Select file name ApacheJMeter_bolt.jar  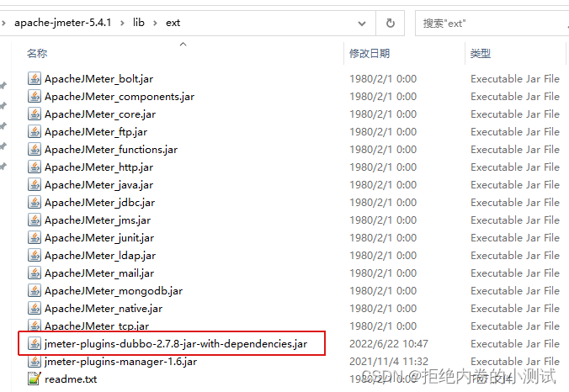[x=98, y=79]
